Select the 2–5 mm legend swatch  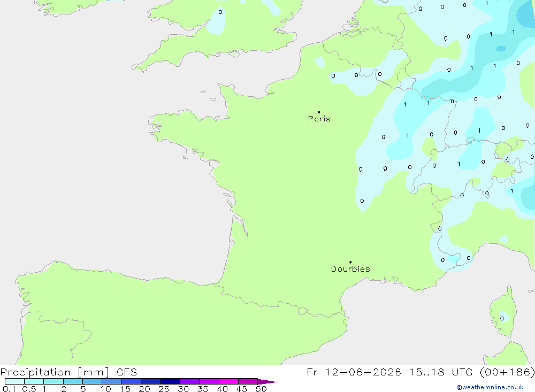coord(73,381)
